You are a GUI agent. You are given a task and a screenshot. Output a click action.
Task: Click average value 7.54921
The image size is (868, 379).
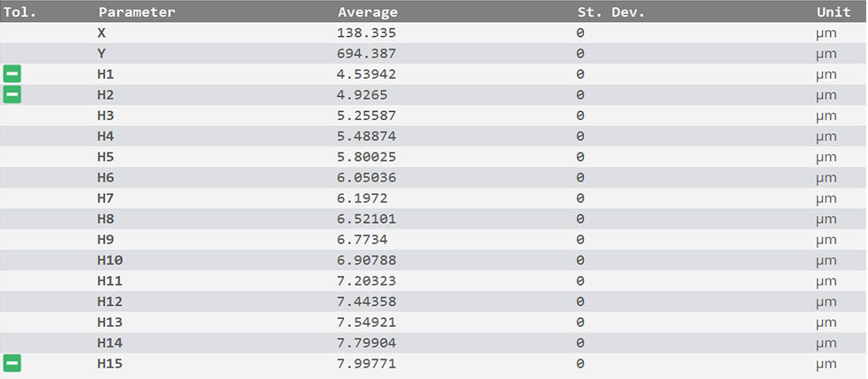point(366,322)
